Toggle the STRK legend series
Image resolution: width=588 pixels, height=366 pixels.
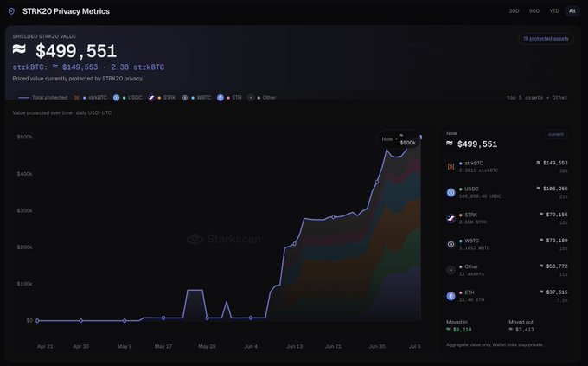[x=167, y=98]
